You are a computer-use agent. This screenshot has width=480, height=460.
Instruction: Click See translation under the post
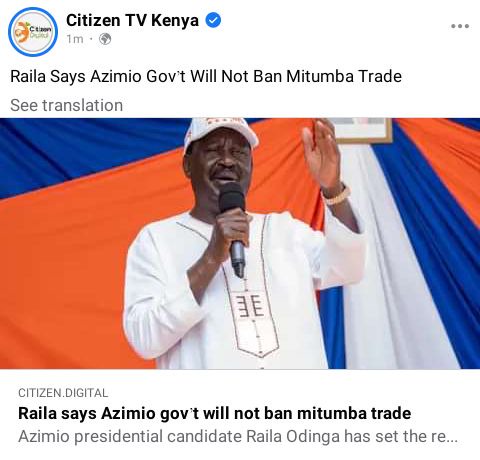tap(67, 105)
